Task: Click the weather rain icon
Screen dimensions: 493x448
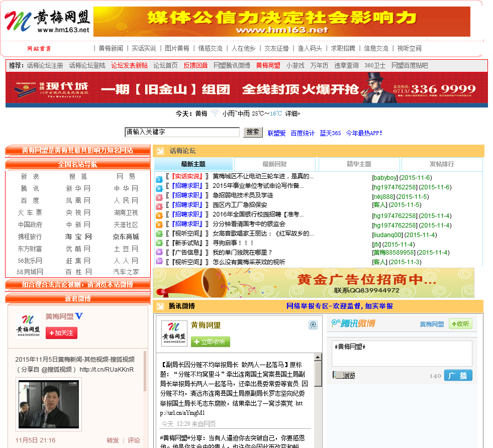Action: [x=215, y=113]
